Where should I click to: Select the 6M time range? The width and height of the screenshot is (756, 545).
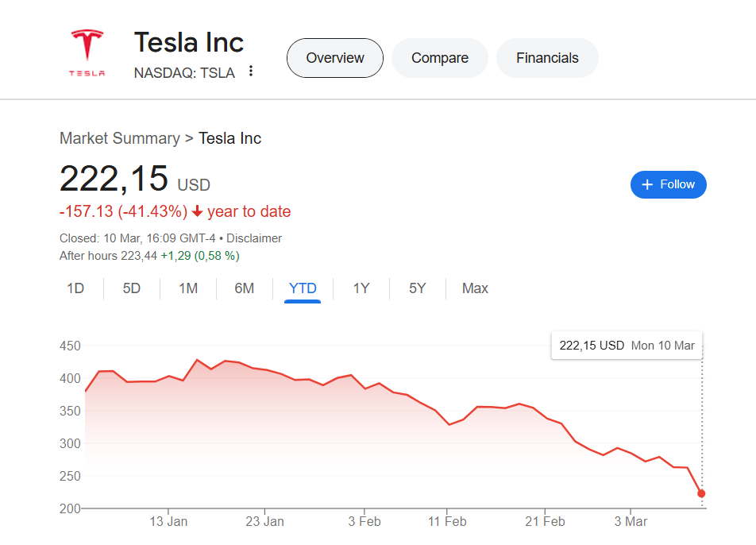[245, 288]
